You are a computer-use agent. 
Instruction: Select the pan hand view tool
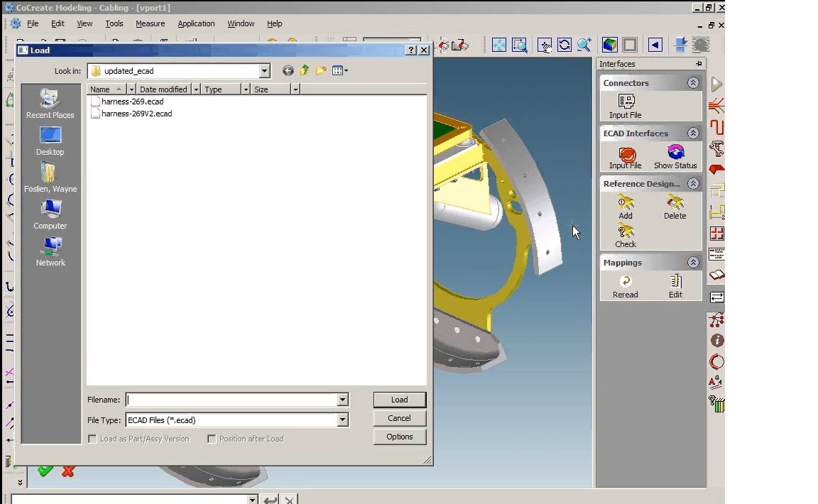tap(544, 45)
